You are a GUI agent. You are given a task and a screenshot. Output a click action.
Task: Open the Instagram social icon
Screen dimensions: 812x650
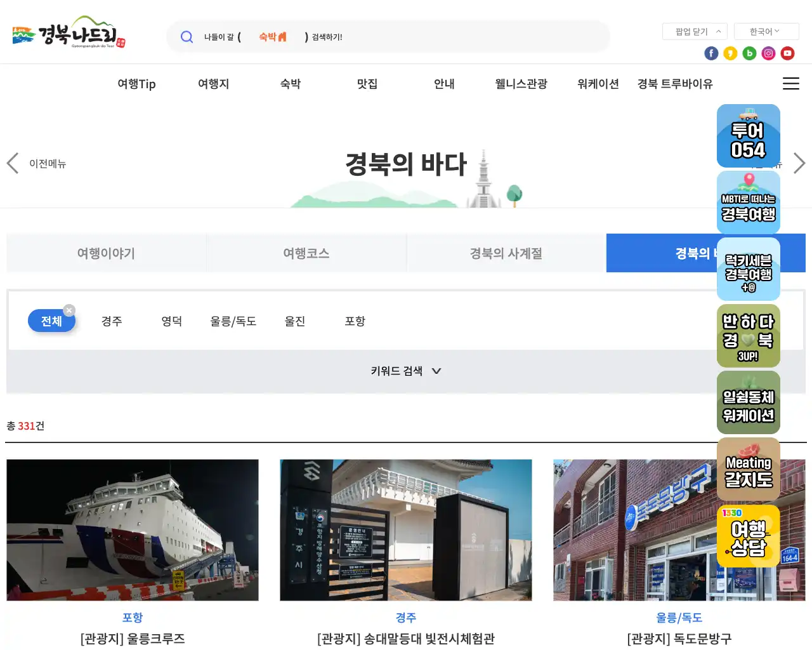(x=768, y=53)
